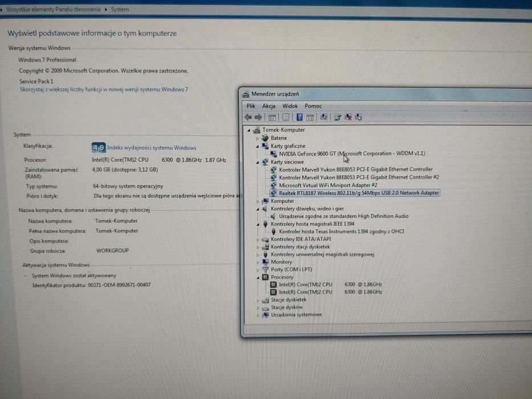Image resolution: width=532 pixels, height=399 pixels.
Task: Click the Menedżer urządzeń window title bar
Action: 387,94
